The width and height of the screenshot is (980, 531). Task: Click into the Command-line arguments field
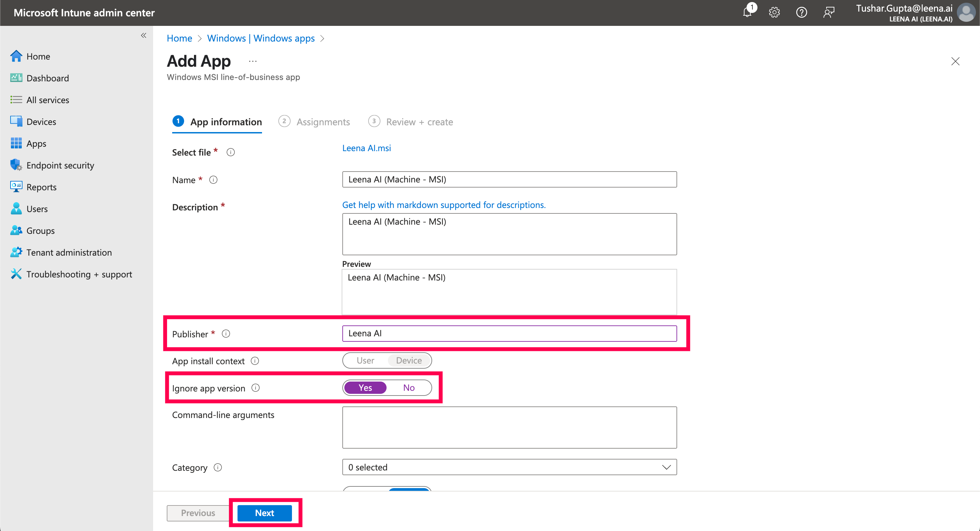509,427
